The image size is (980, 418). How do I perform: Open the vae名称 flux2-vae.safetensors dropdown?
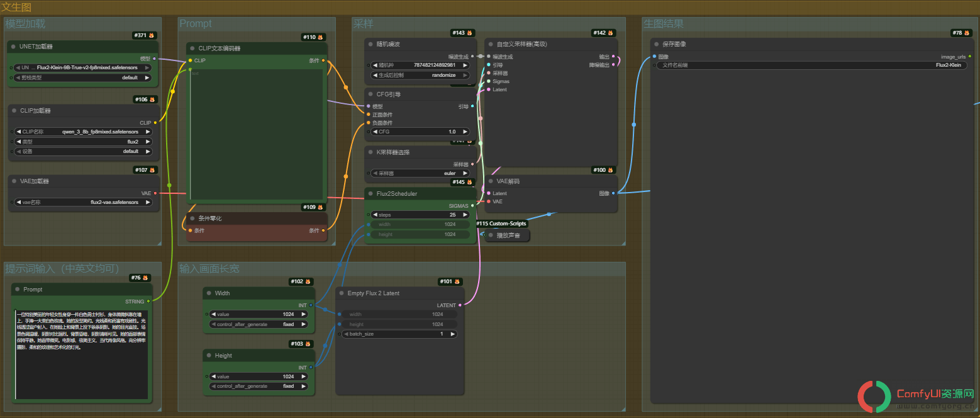(x=83, y=203)
